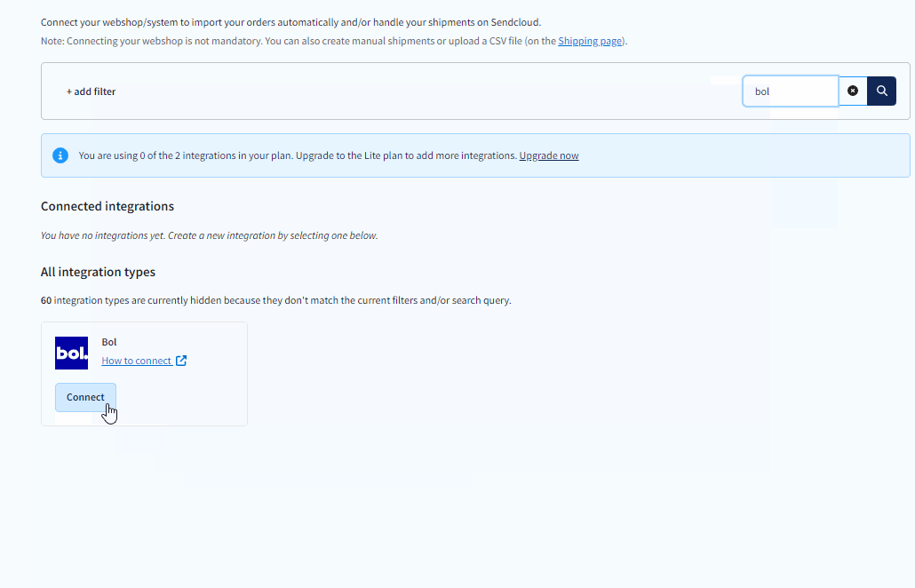Run the search via the magnifier icon
The image size is (915, 588).
(x=881, y=91)
